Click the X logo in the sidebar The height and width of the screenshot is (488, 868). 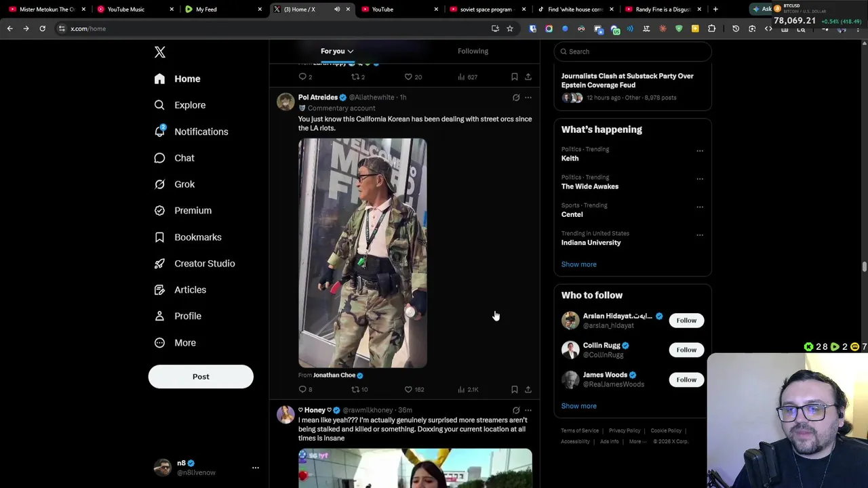click(x=160, y=52)
